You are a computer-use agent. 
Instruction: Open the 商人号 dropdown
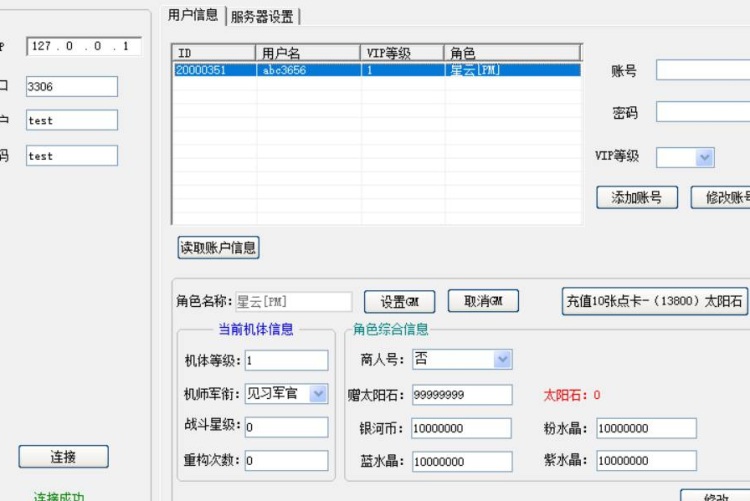tap(502, 359)
